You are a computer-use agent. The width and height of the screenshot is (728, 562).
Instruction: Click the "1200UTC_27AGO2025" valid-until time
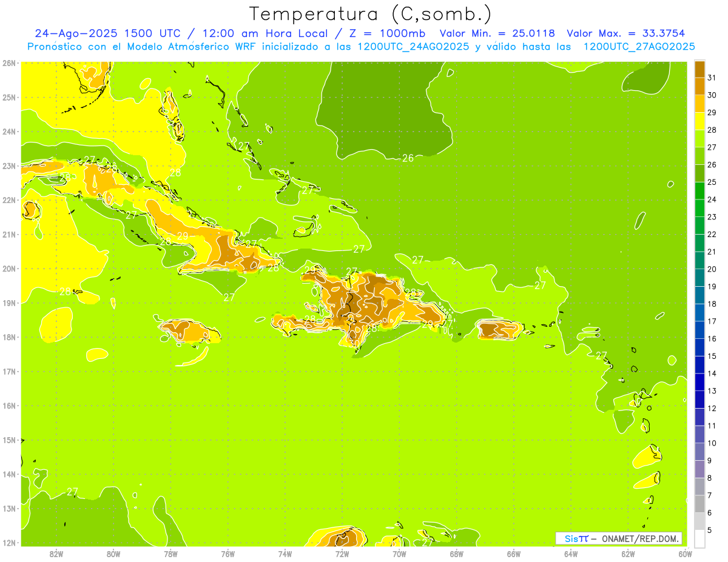point(639,47)
